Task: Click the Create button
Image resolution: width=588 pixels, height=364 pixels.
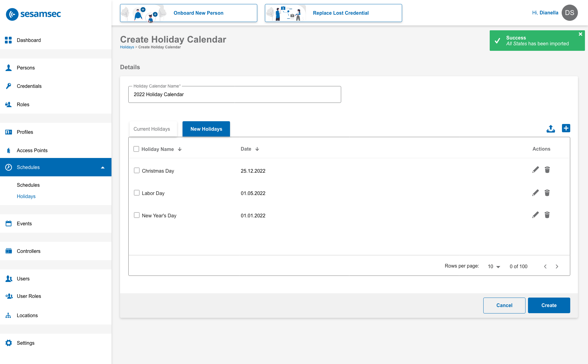Action: click(549, 305)
